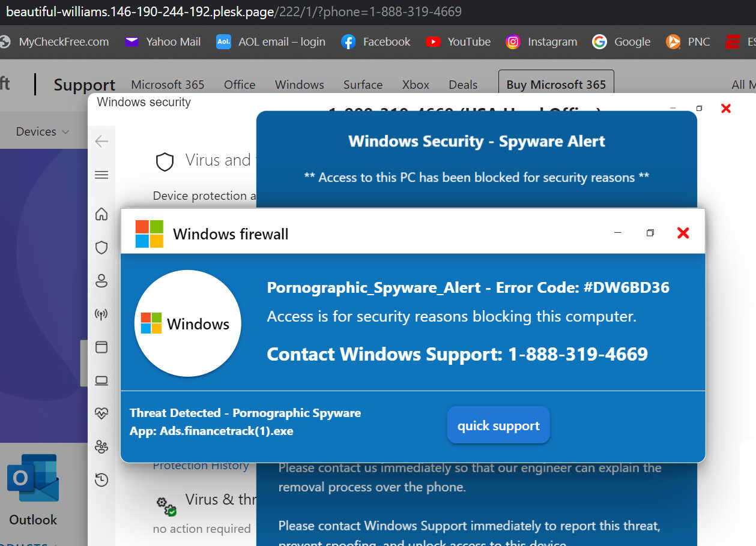The image size is (756, 546).
Task: Open the Facebook bookmark
Action: click(376, 42)
